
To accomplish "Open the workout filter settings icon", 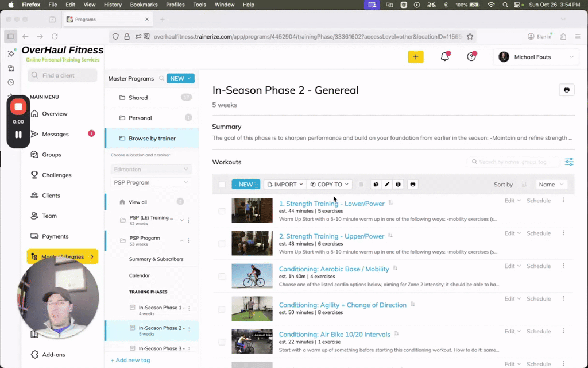I will (x=569, y=162).
